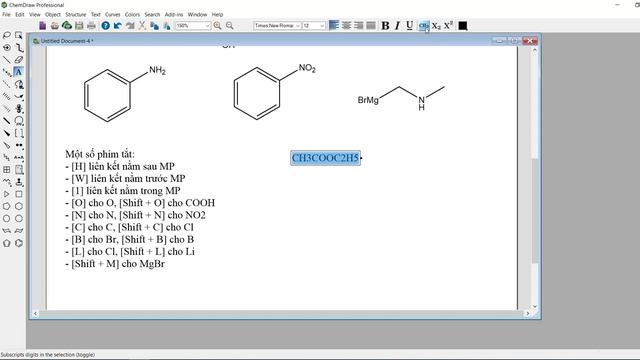640x360 pixels.
Task: Click the Open file icon
Action: pos(55,26)
